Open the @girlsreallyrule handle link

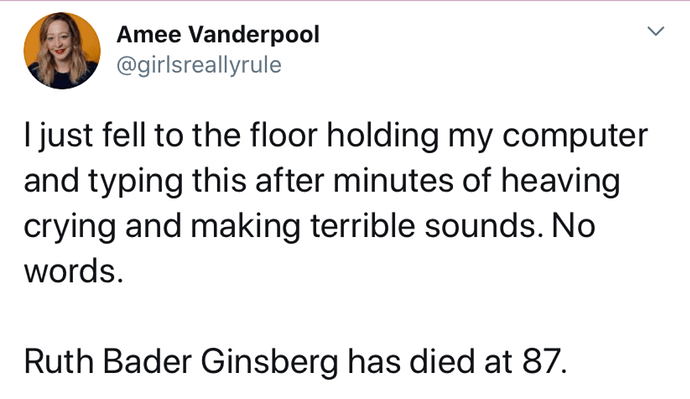click(199, 66)
